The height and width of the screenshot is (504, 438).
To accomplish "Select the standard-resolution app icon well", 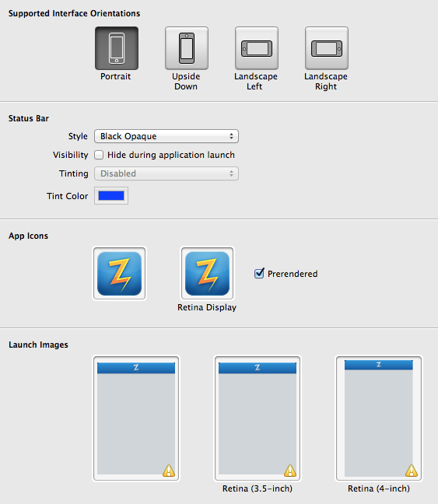I will [x=119, y=274].
